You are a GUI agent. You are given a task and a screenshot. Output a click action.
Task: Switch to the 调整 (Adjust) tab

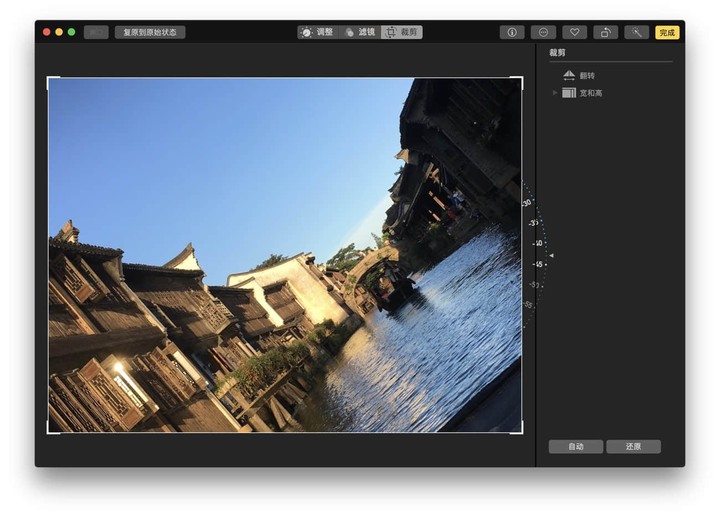tap(318, 32)
